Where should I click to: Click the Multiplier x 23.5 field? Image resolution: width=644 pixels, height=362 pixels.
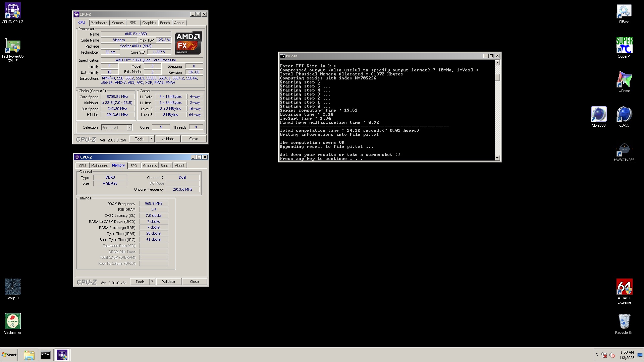pos(117,103)
